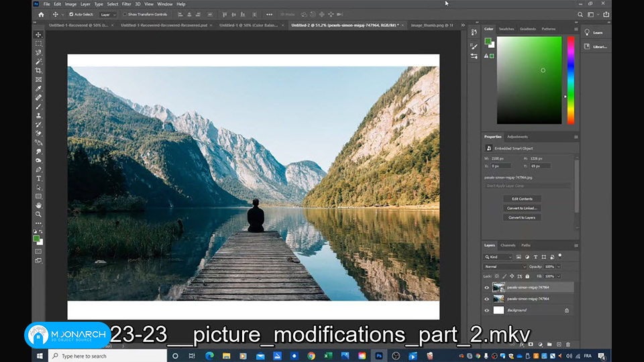This screenshot has height=362, width=644.
Task: Switch to the Swatches tab
Action: tap(506, 29)
